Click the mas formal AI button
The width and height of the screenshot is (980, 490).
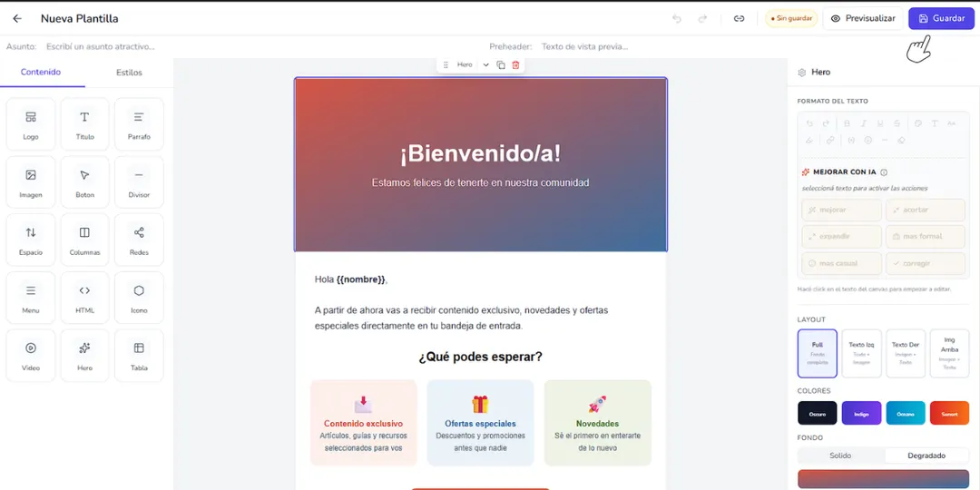[926, 237]
